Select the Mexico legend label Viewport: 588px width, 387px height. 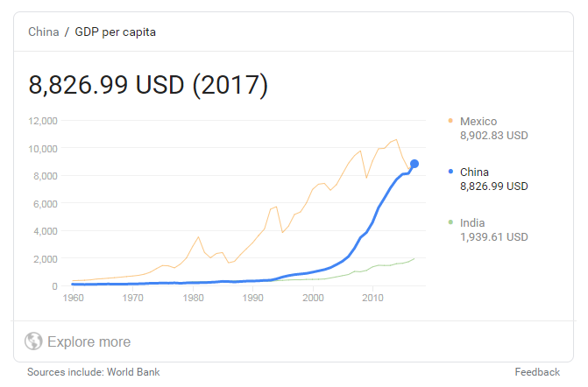tap(478, 122)
